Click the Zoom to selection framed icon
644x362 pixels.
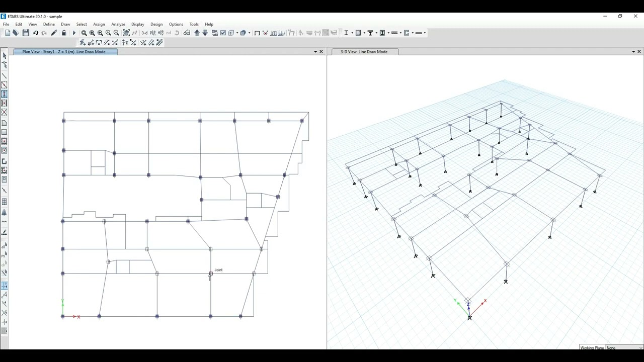[126, 33]
